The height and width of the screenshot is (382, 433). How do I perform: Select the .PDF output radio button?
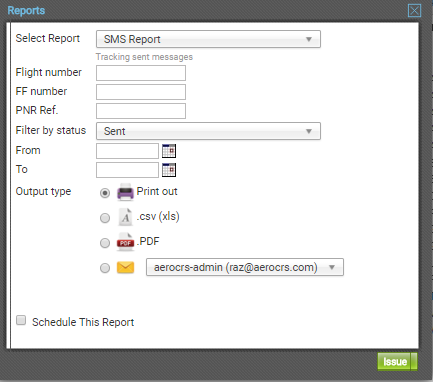point(105,243)
